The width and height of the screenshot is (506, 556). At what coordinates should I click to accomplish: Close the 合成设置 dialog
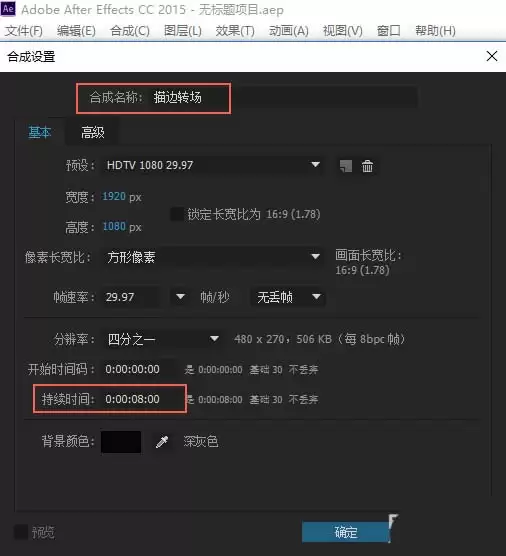click(x=491, y=56)
